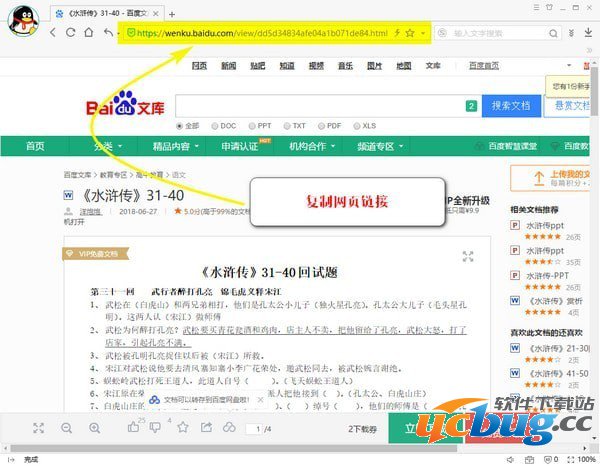Screen dimensions: 600x466
Task: Click the undo/restore closed tab arrow
Action: [109, 33]
